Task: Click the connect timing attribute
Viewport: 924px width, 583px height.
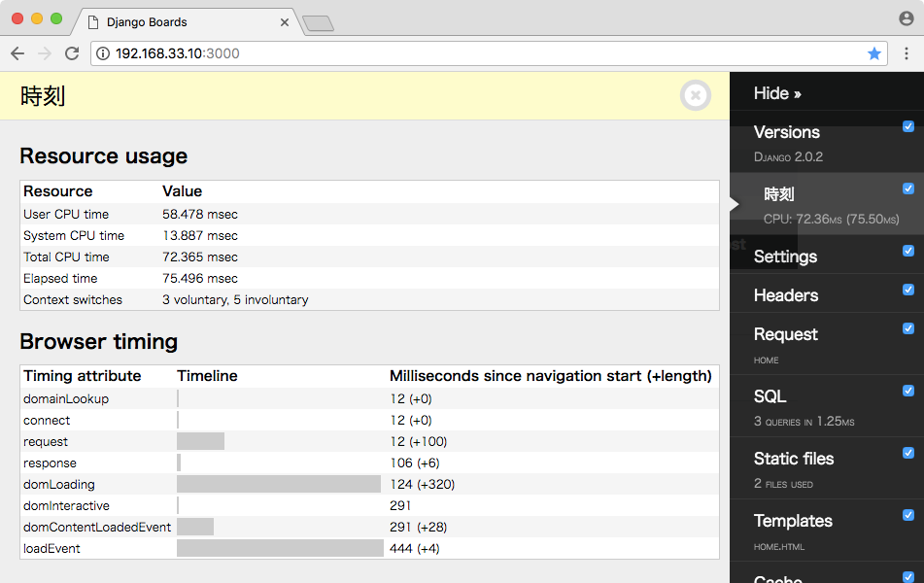Action: coord(47,421)
